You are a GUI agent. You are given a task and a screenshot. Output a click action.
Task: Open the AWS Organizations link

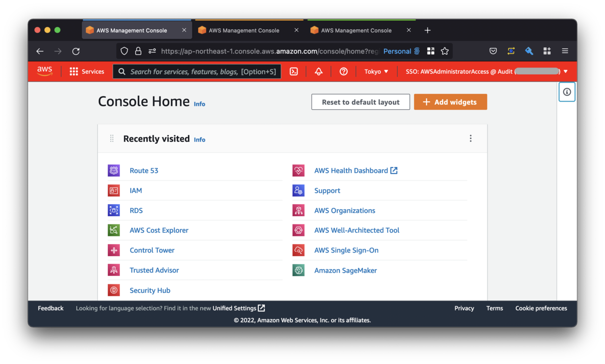point(345,210)
